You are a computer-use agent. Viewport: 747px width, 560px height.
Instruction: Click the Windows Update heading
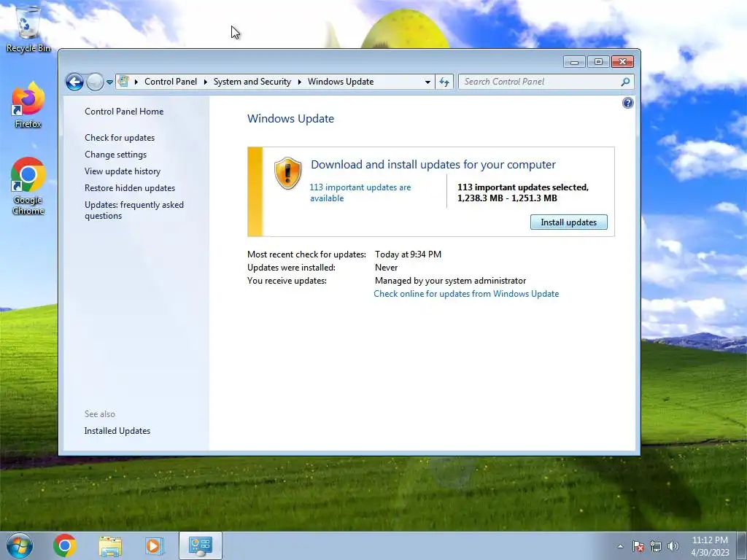click(x=290, y=119)
